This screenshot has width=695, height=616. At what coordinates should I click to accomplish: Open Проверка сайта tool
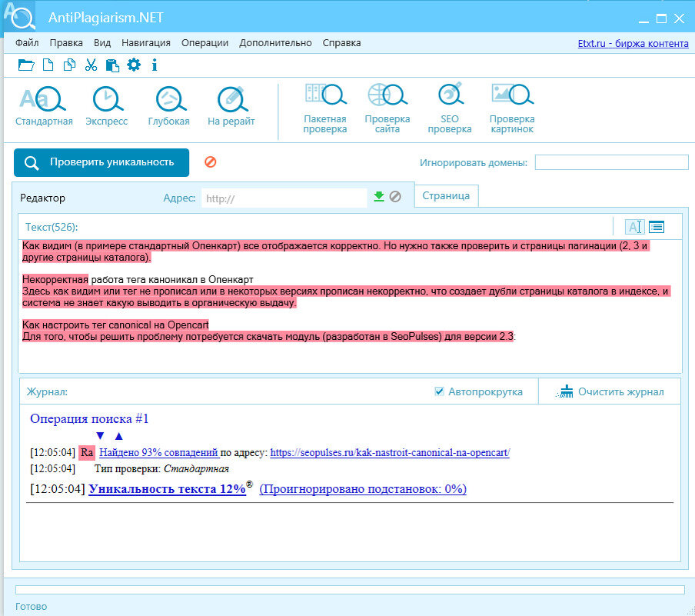(387, 108)
